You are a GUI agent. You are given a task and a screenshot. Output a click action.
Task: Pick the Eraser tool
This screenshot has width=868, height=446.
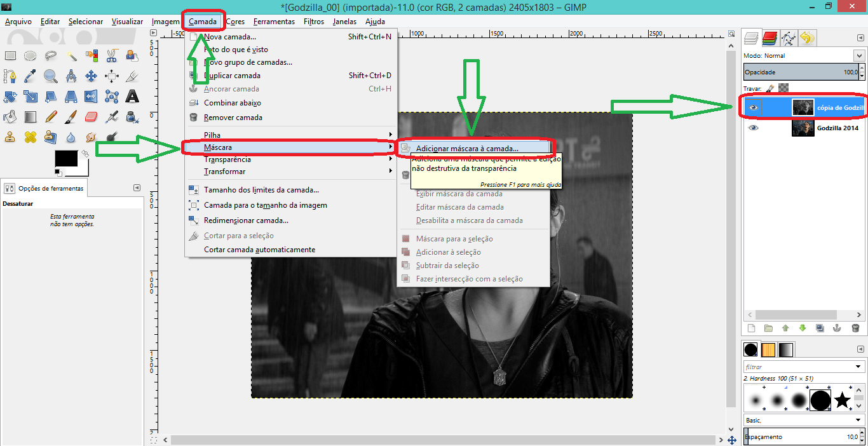[x=91, y=117]
